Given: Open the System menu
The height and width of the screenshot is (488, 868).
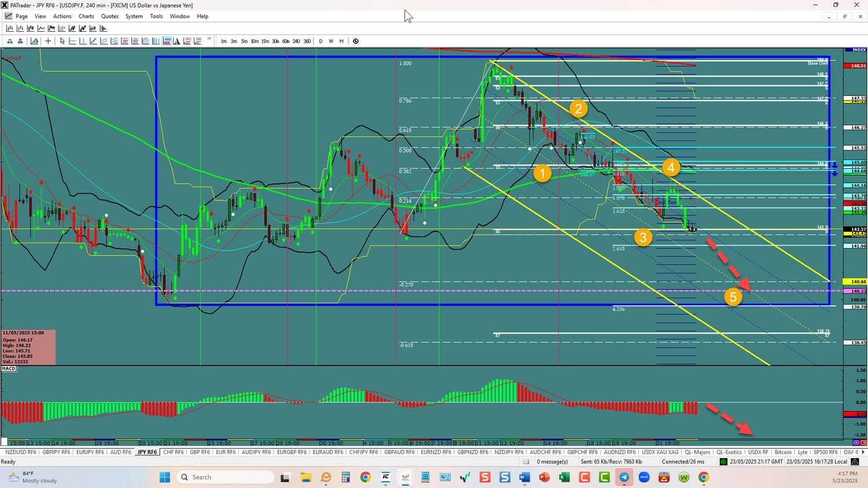Looking at the screenshot, I should click(x=134, y=16).
